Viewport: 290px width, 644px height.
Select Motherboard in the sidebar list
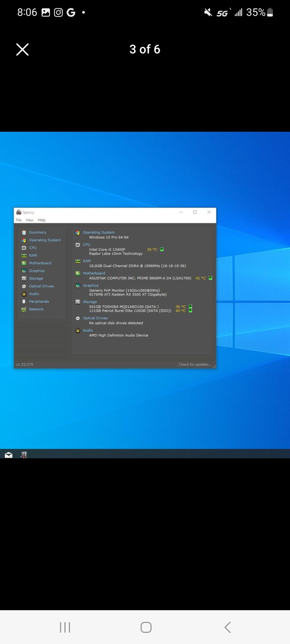pos(40,263)
